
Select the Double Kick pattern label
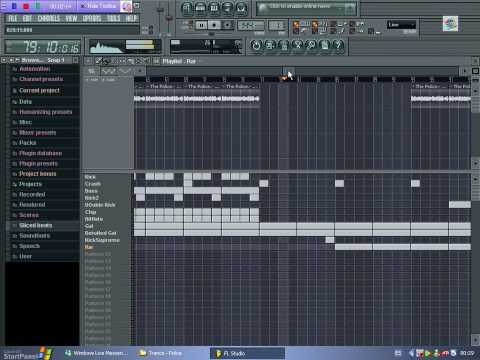click(100, 205)
